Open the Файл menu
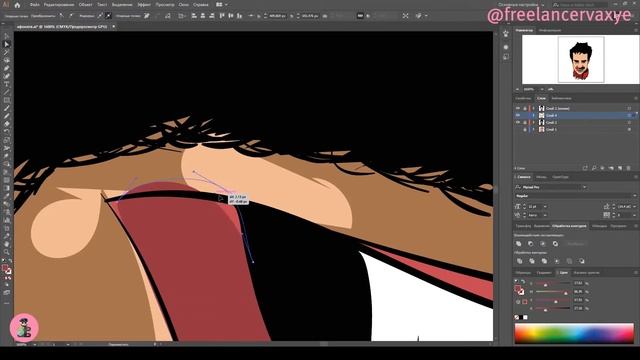The width and height of the screenshot is (640, 360). pos(35,5)
